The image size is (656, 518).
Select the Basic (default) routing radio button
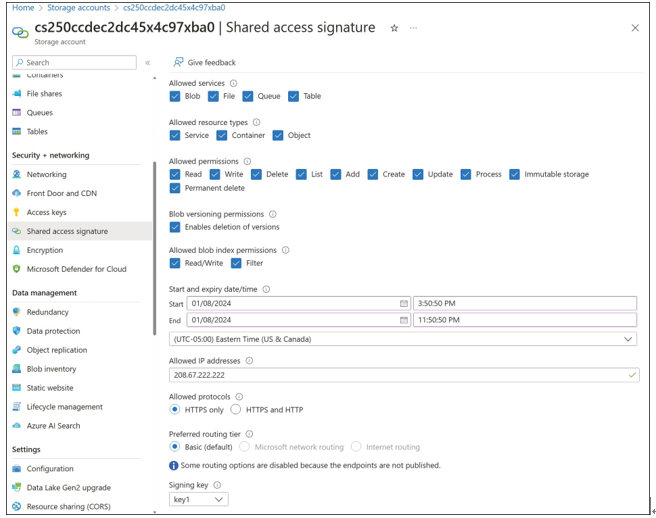175,446
